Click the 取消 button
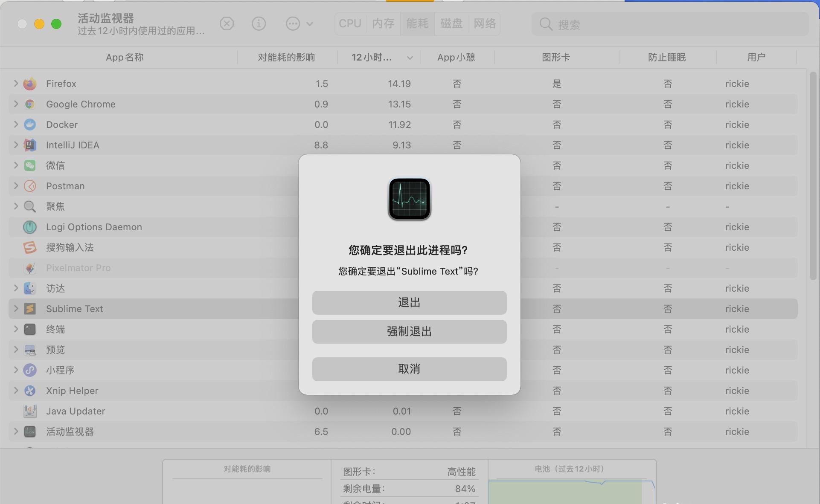Screen dimensions: 820x504 (409, 369)
